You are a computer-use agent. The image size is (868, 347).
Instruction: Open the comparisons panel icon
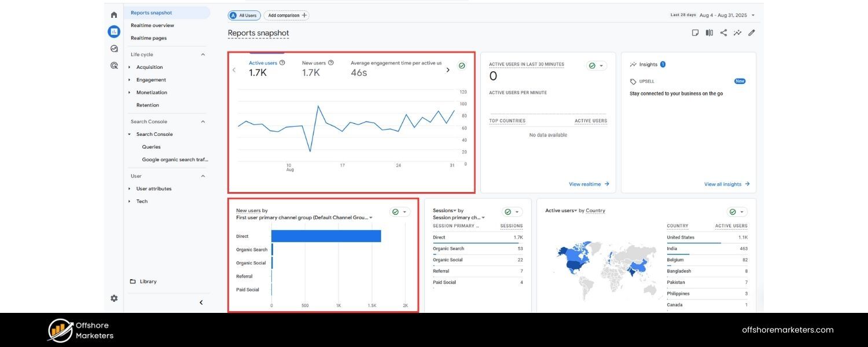tap(709, 32)
